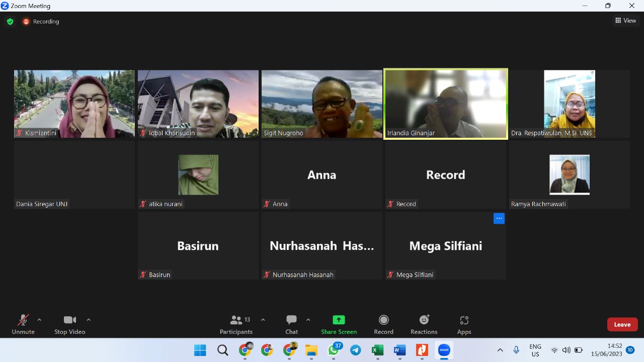Viewport: 644px width, 362px height.
Task: Open more options on Mega Silfiani tile
Action: pos(499,218)
